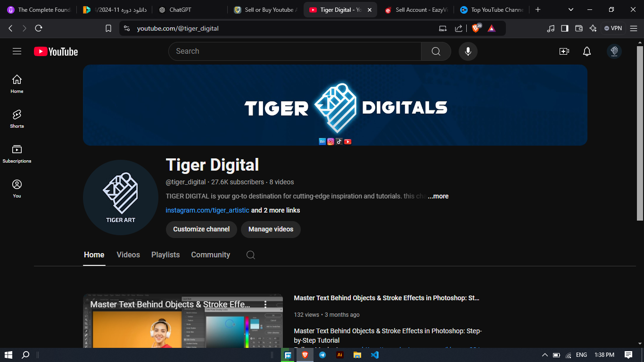Screen dimensions: 644x362
Task: Open Telegram from the taskbar
Action: point(322,355)
